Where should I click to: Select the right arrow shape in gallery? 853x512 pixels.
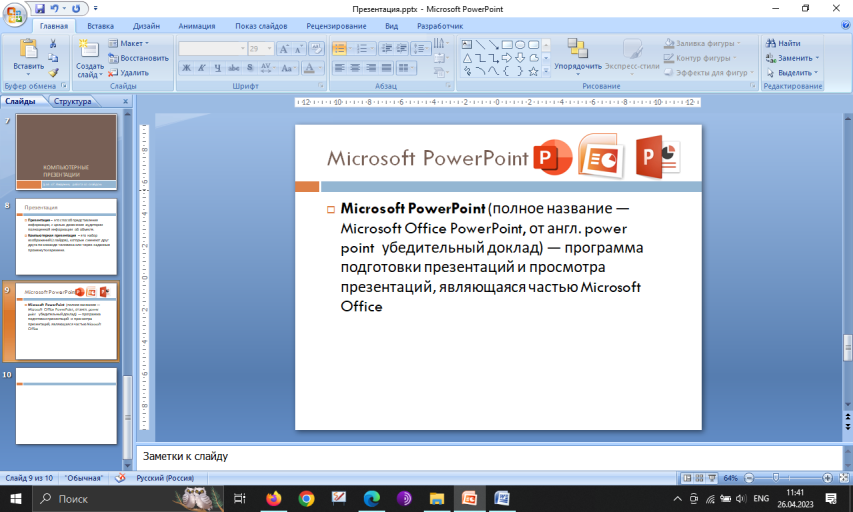click(x=507, y=58)
